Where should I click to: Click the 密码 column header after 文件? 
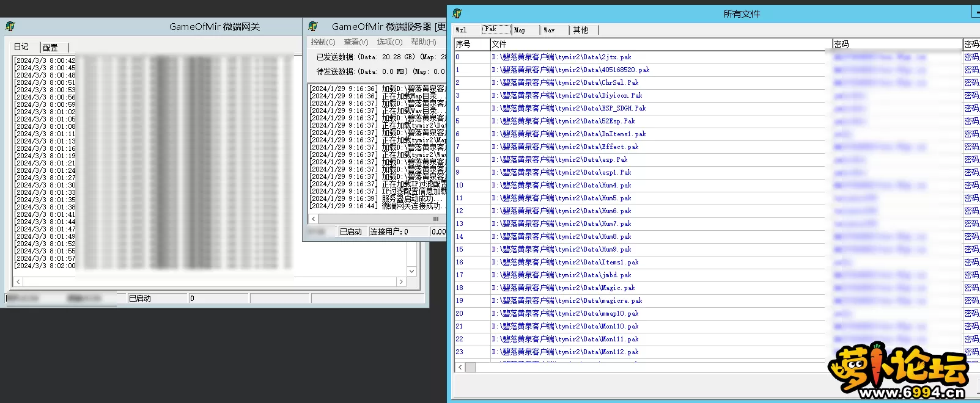(897, 44)
